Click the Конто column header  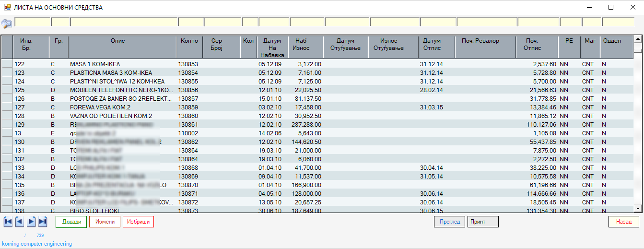pos(189,41)
